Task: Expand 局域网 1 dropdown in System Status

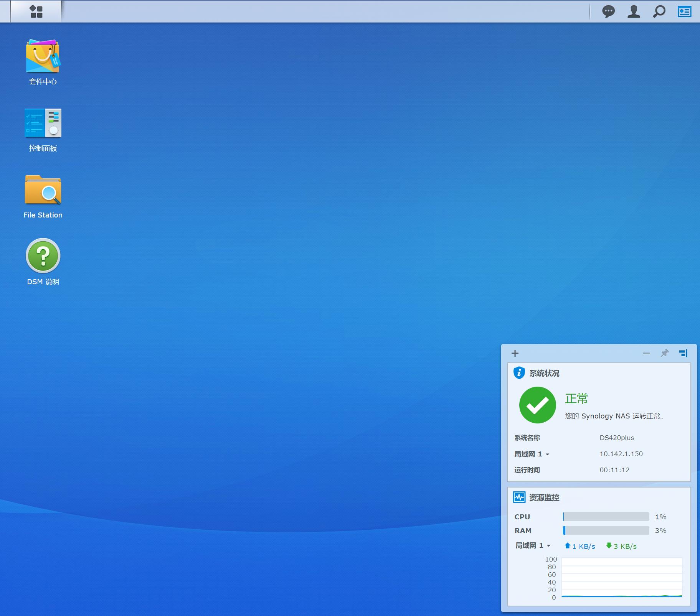Action: [x=547, y=455]
